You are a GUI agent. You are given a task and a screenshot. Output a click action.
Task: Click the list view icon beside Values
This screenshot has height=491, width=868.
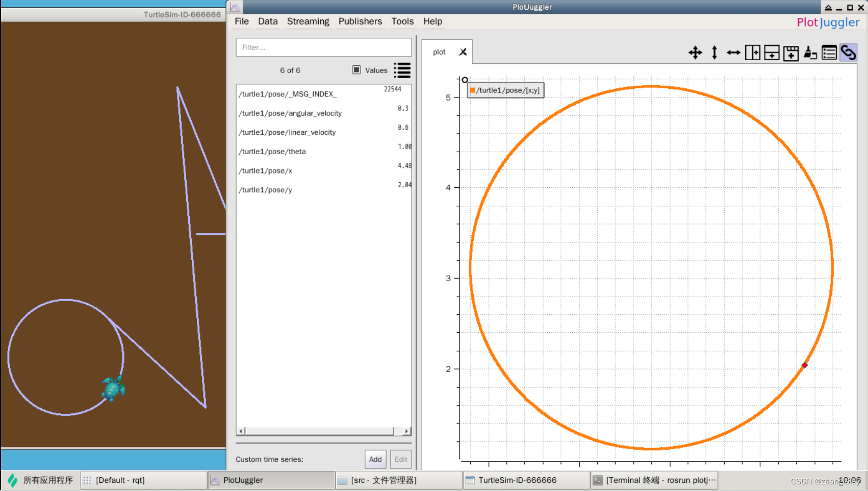[402, 70]
